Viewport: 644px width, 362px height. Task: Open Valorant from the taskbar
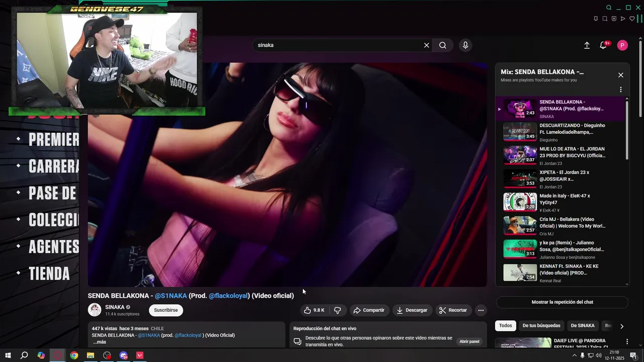pyautogui.click(x=140, y=355)
